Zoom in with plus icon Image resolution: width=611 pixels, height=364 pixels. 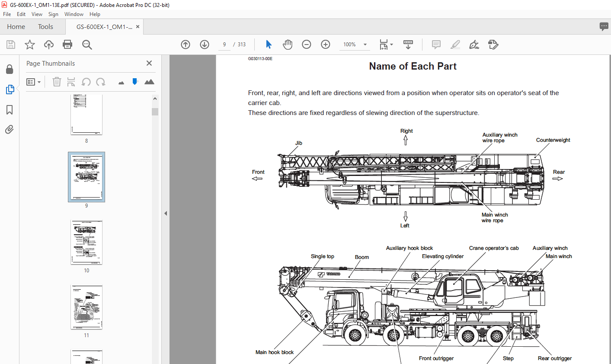326,45
